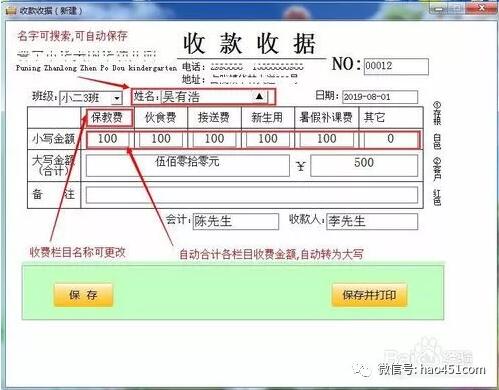The width and height of the screenshot is (499, 390).
Task: Select the receipt NO field 00012
Action: point(396,66)
